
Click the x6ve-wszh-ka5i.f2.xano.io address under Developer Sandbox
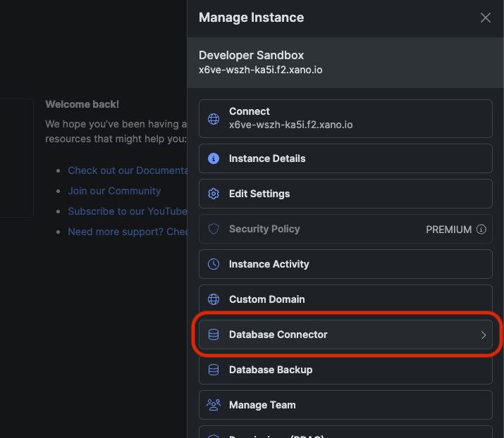pyautogui.click(x=260, y=70)
